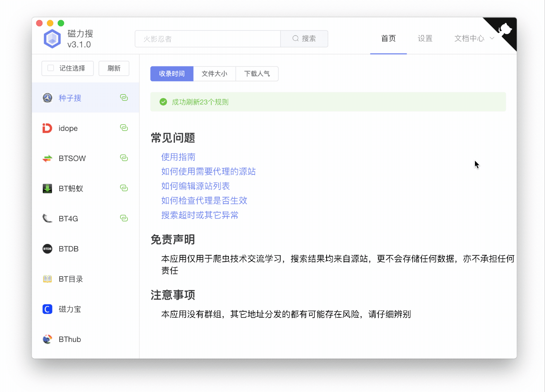Click the idope source icon
Viewport: 545px width, 392px height.
(47, 128)
